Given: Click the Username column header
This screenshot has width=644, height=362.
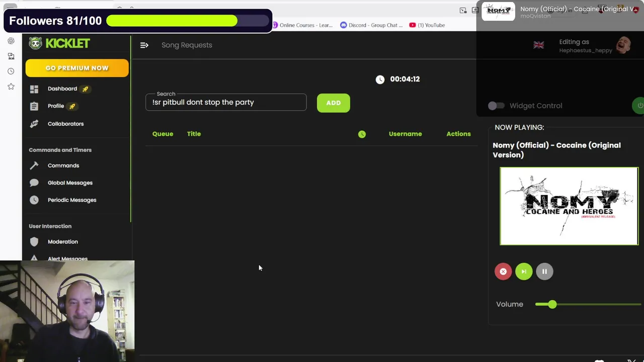Looking at the screenshot, I should click(x=405, y=134).
